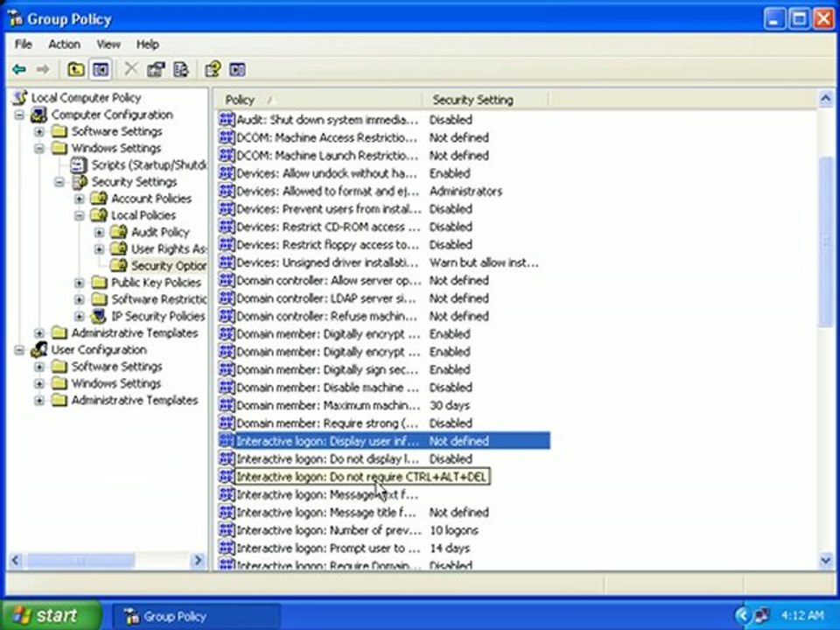Viewport: 840px width, 630px height.
Task: Select DCOM: Machine Access Restrictio policy row
Action: (x=384, y=137)
